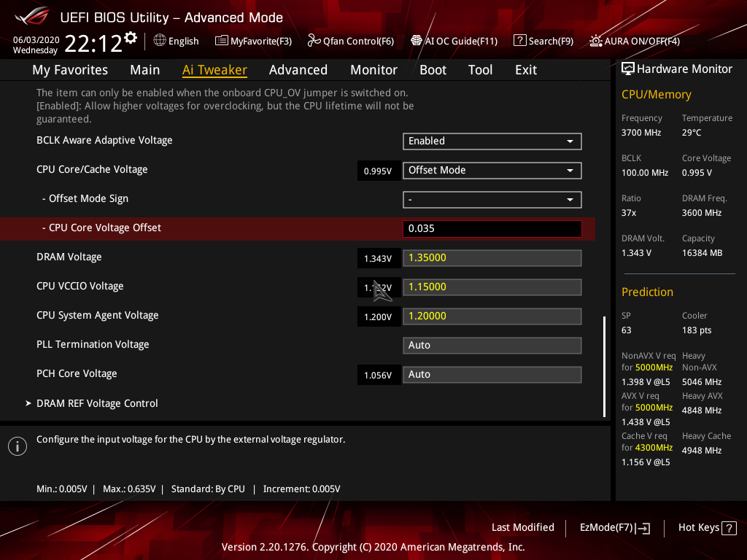Switch to the Boot tab
Image resolution: width=747 pixels, height=560 pixels.
[433, 69]
